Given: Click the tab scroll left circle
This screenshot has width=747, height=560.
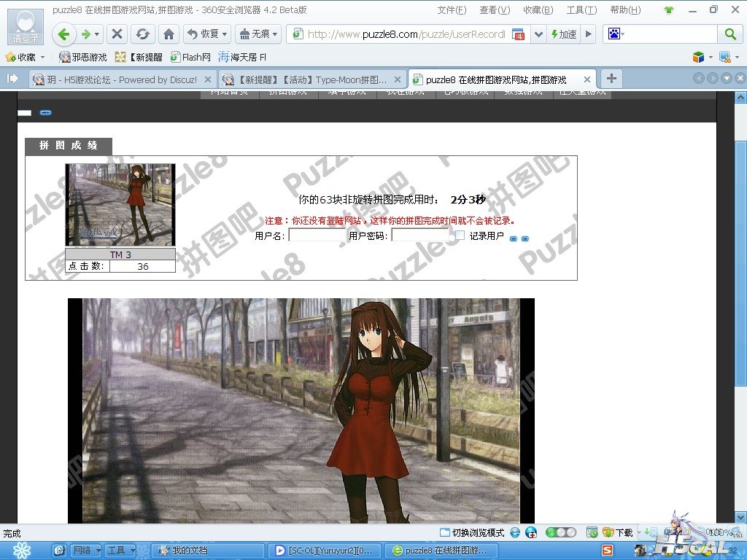Looking at the screenshot, I should click(699, 79).
